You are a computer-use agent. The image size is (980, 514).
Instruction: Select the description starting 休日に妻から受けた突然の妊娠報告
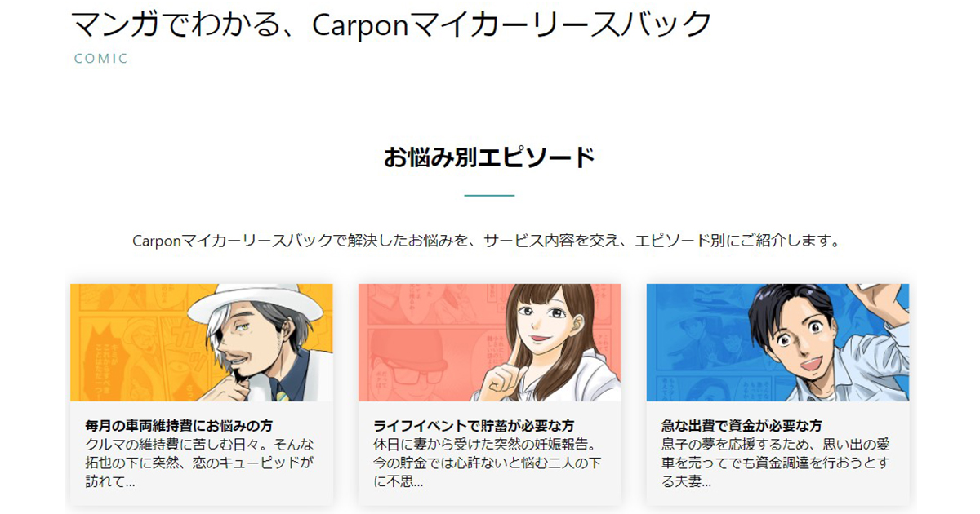tap(488, 463)
